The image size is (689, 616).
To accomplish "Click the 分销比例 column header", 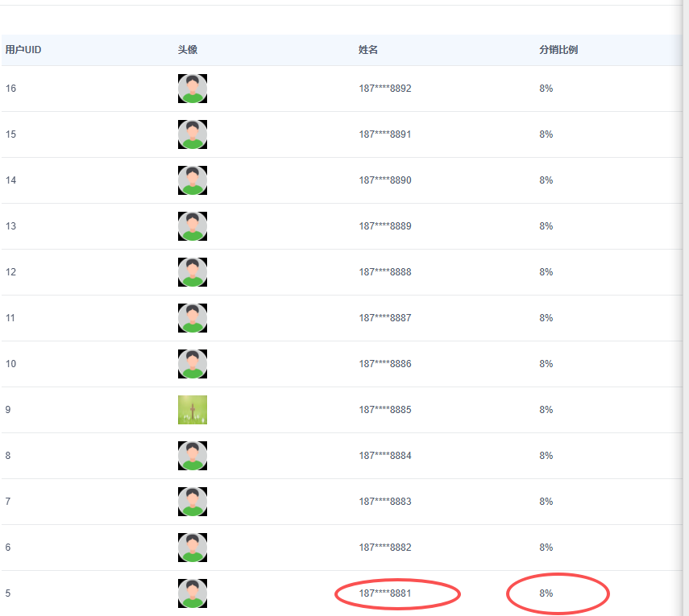I will pos(558,50).
